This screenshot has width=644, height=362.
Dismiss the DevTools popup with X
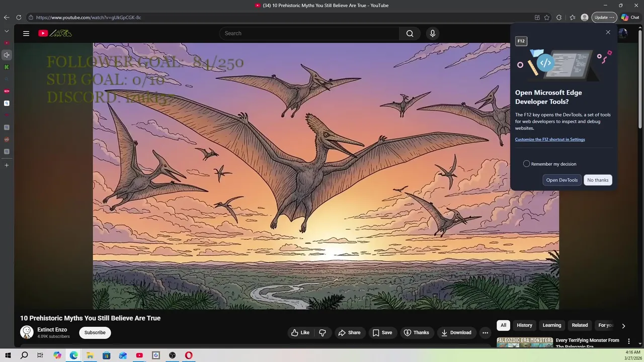click(608, 32)
